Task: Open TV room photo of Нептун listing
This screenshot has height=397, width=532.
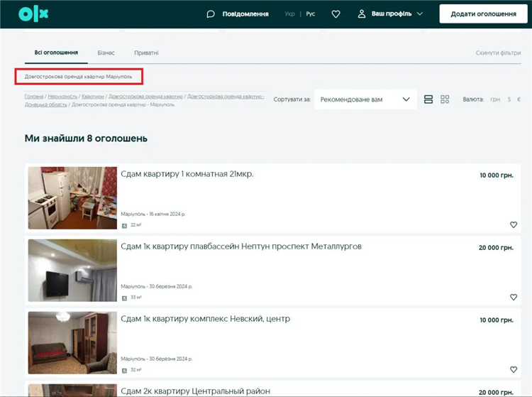Action: [x=72, y=271]
